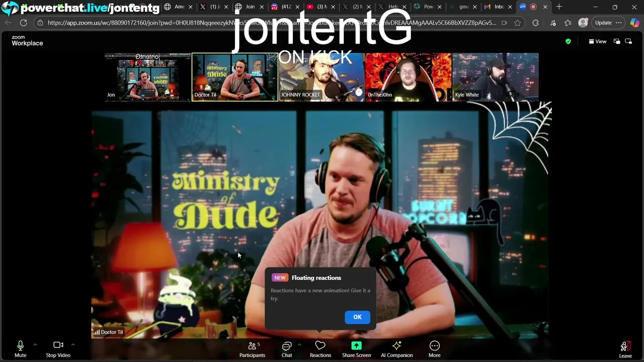Viewport: 644px width, 362px height.
Task: Leave the Zoom meeting
Action: [625, 349]
